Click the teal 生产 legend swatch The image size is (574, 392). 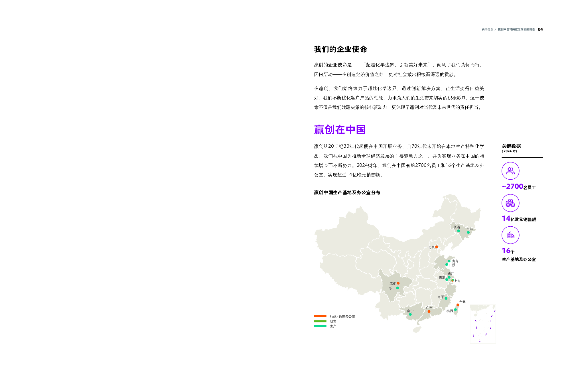[x=320, y=326]
